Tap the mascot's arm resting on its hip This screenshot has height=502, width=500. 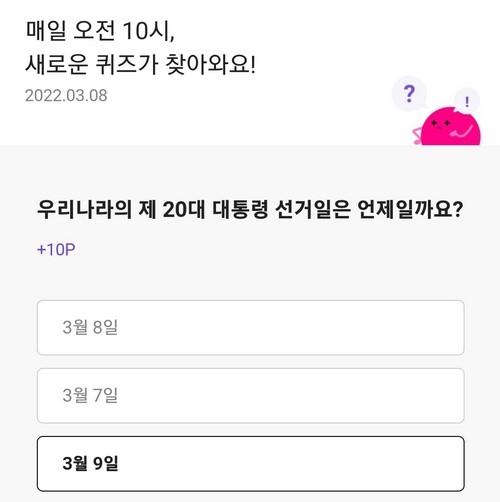tap(417, 136)
